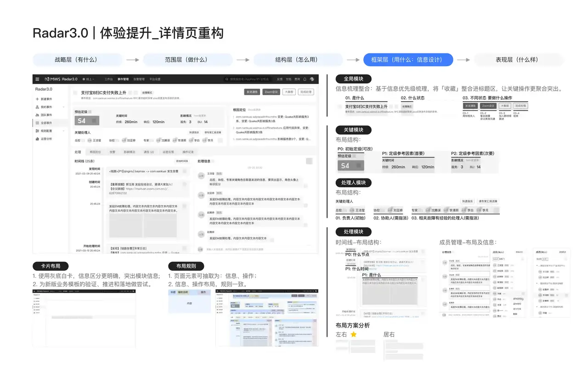Select the 框架层 信息设计 stage pill
Screen dimensions: 588x368
[x=408, y=60]
